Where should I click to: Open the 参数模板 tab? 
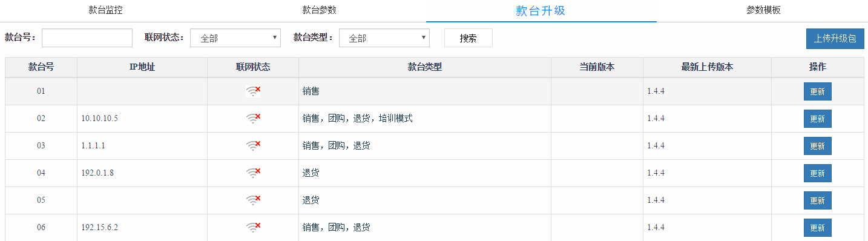pos(763,10)
